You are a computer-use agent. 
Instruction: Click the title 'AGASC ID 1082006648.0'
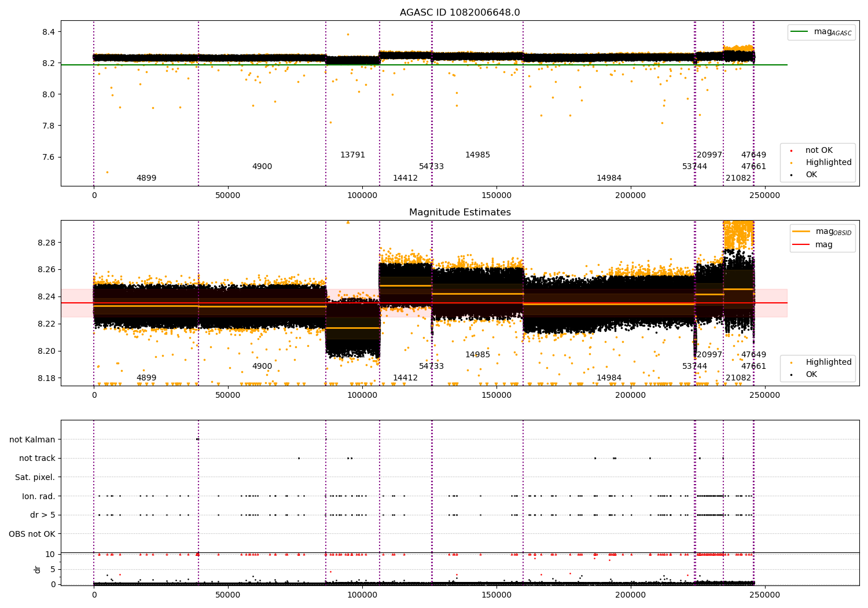coord(459,13)
